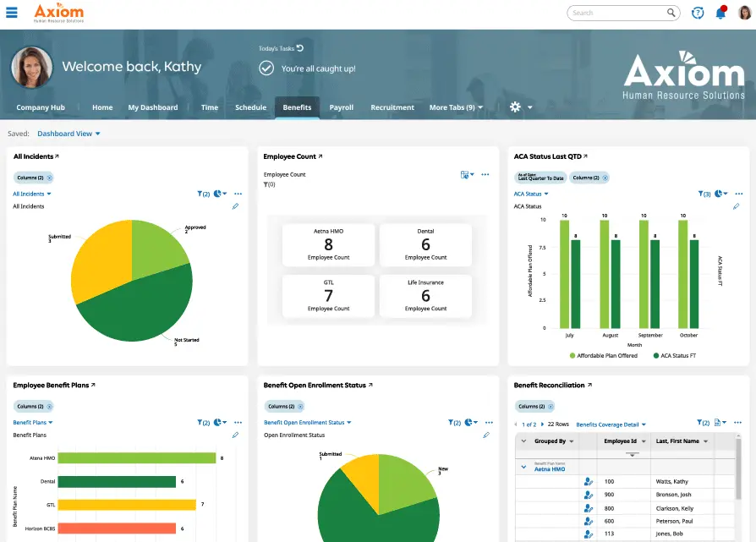The height and width of the screenshot is (542, 756).
Task: Open the more options menu in All Incidents
Action: coord(238,194)
